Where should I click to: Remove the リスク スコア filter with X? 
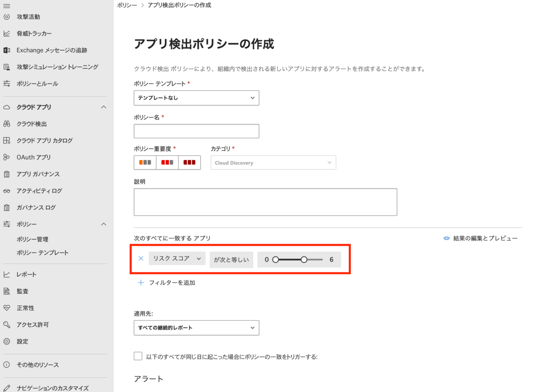(x=141, y=259)
